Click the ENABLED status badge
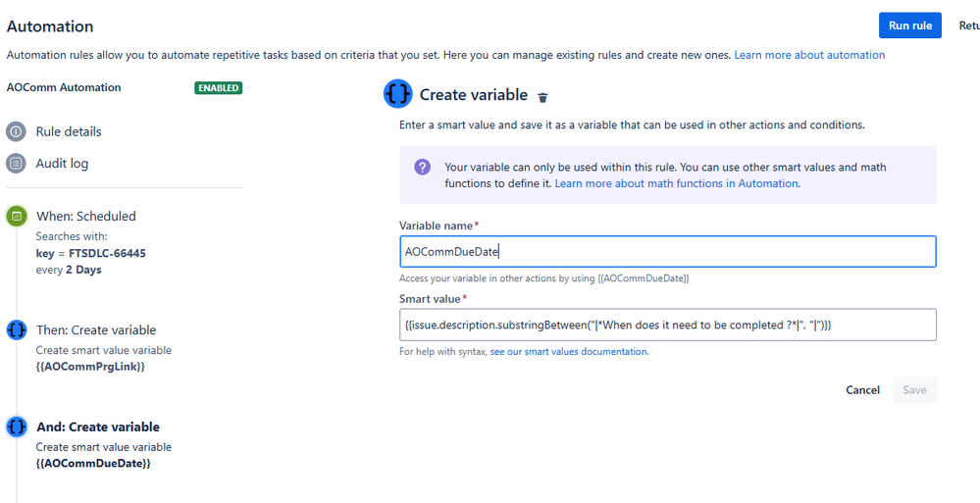This screenshot has width=980, height=503. 218,88
